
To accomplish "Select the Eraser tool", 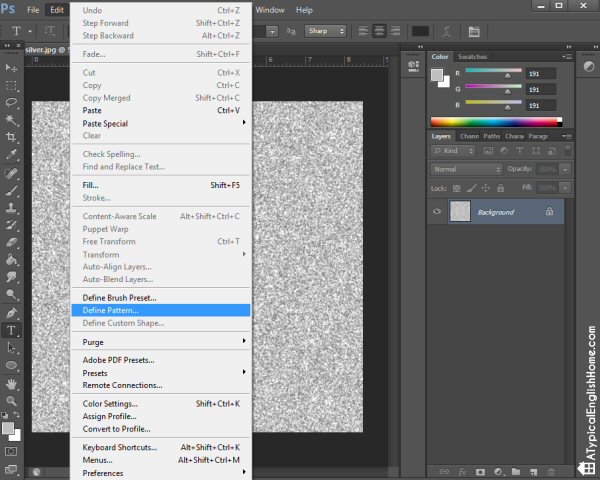I will click(11, 242).
